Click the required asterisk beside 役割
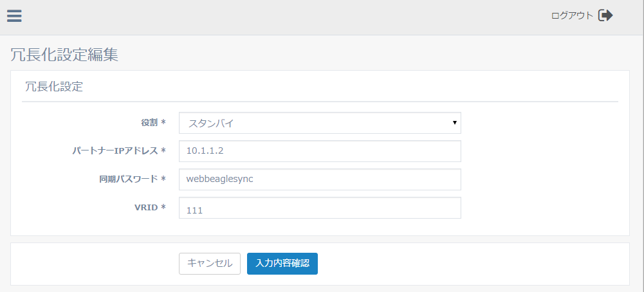644x292 pixels. point(163,122)
